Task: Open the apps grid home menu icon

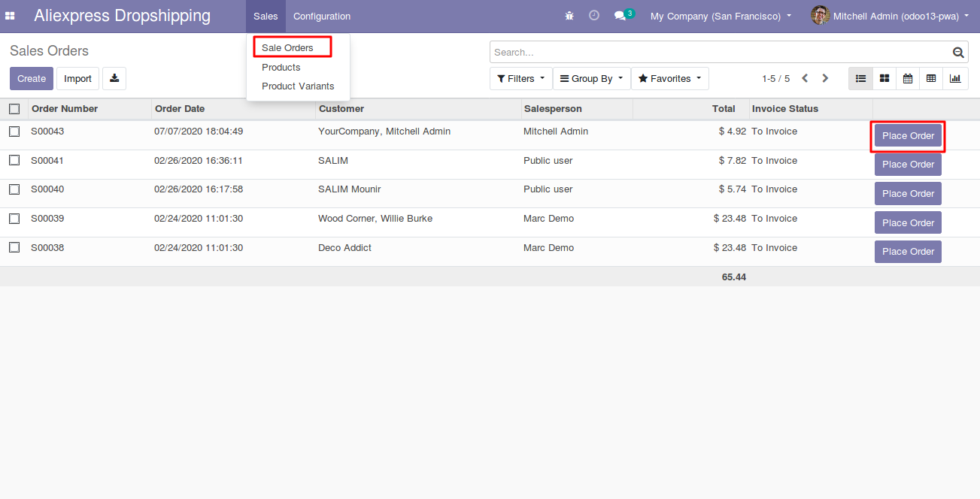Action: point(11,16)
